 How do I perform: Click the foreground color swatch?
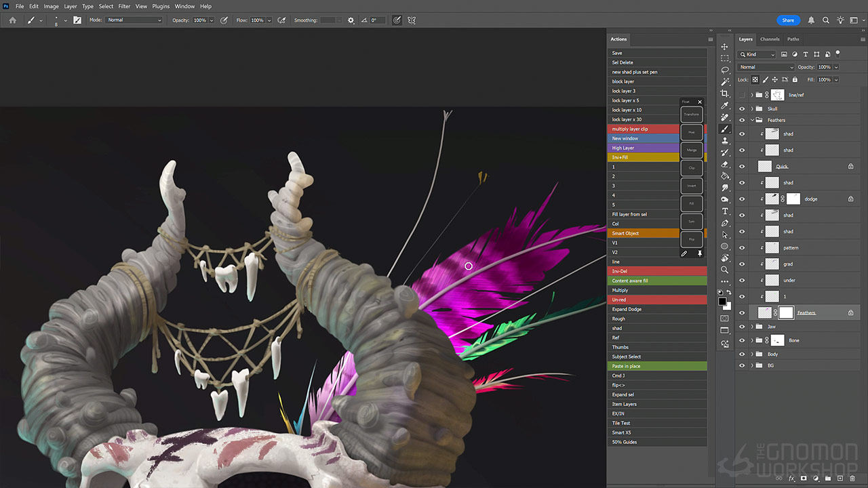[722, 301]
